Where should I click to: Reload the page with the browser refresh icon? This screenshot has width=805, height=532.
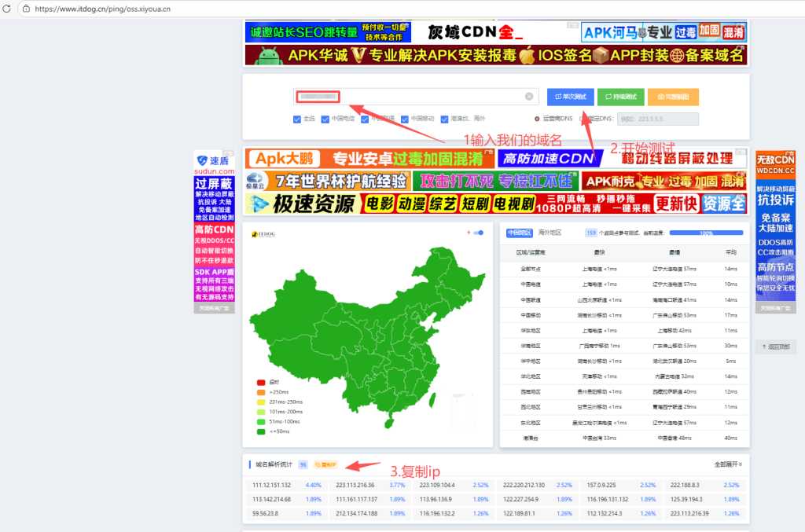9,7
